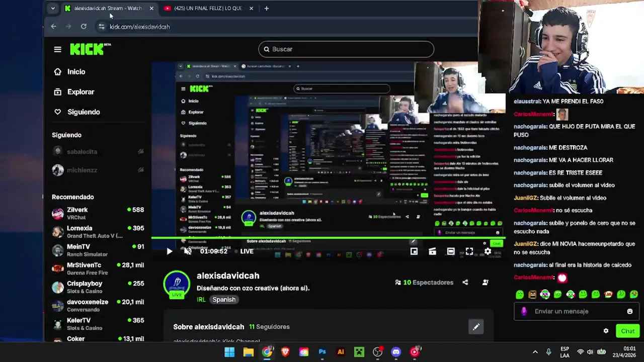Click the site info icon in address bar

click(101, 27)
